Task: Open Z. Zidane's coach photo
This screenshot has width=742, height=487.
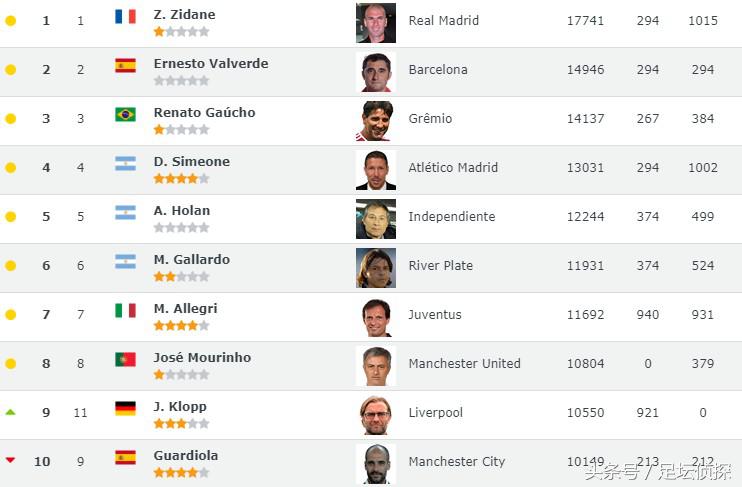Action: click(376, 22)
